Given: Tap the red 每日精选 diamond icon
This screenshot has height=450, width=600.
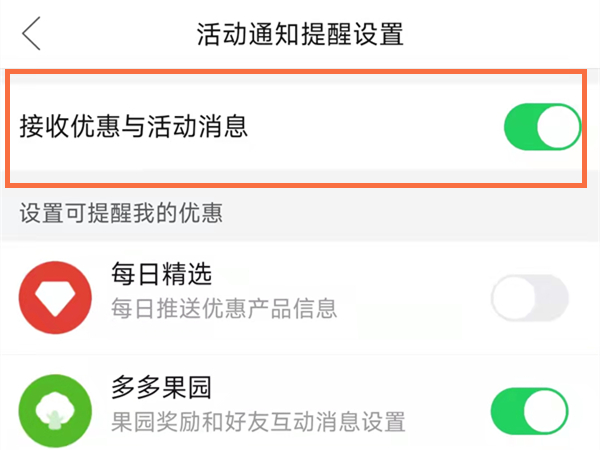Looking at the screenshot, I should pyautogui.click(x=56, y=298).
